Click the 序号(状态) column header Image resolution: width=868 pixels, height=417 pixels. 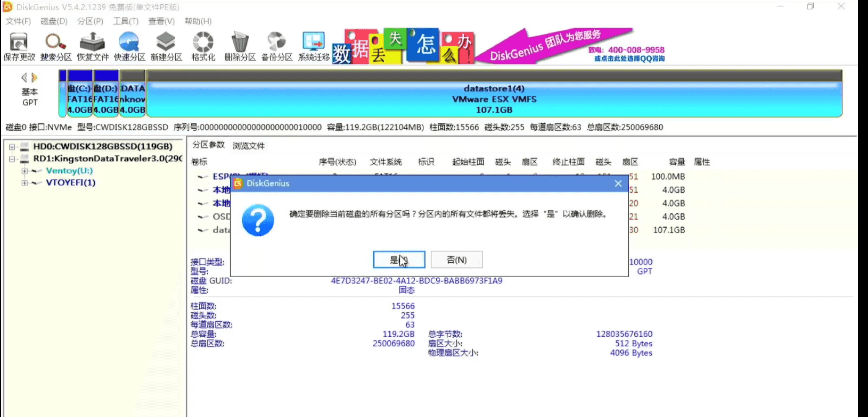click(337, 162)
